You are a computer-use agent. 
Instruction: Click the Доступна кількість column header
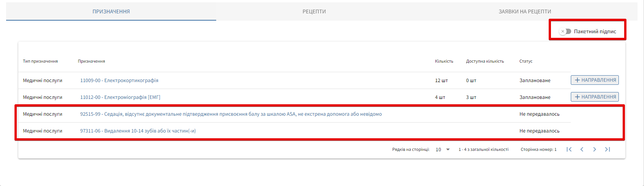485,61
